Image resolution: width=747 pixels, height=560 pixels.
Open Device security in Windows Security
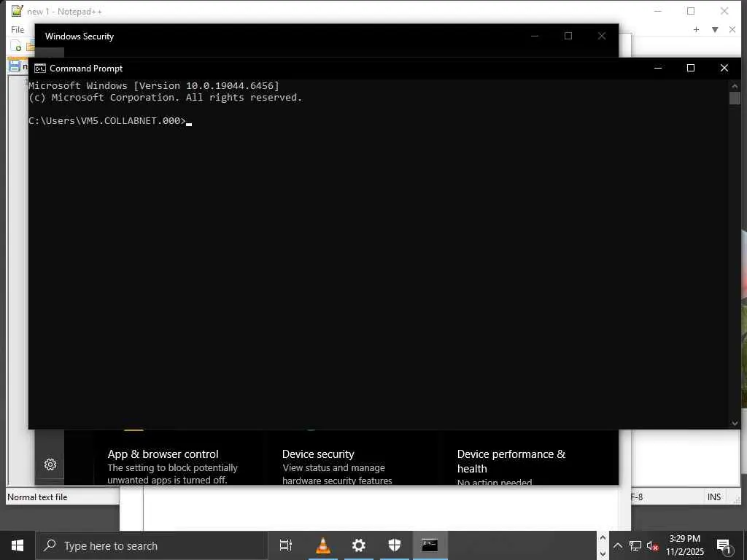click(318, 454)
